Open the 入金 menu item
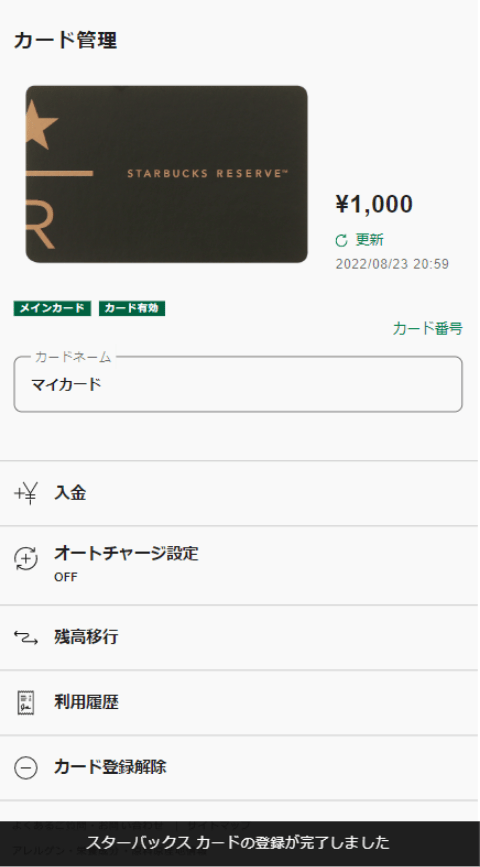 [240, 493]
